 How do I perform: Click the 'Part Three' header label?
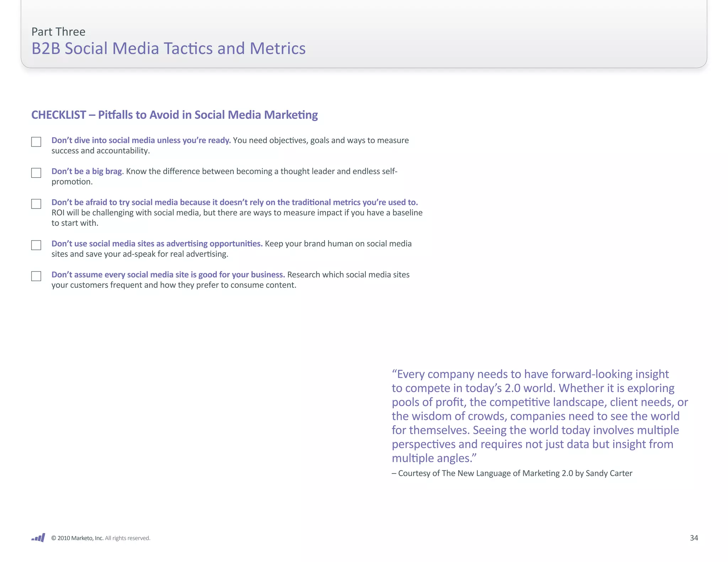point(58,32)
